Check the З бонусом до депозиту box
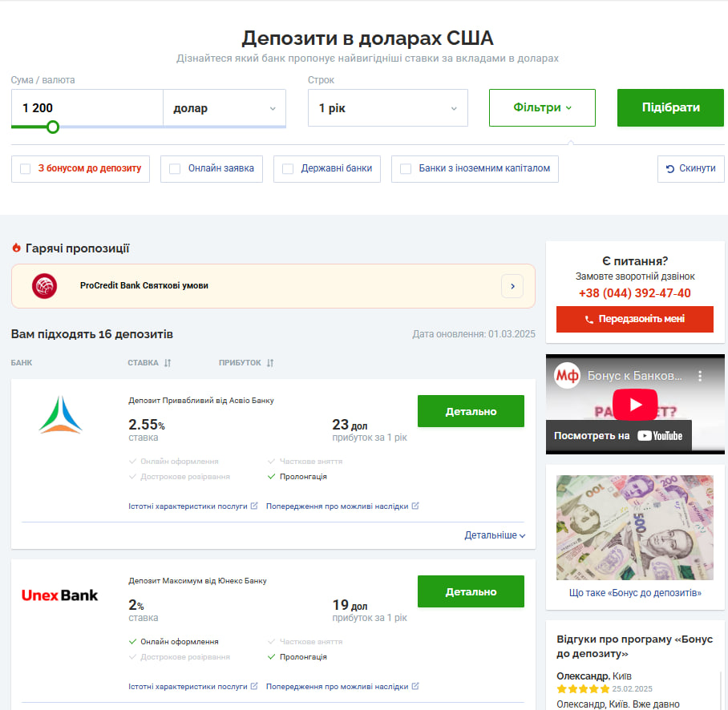 click(26, 169)
